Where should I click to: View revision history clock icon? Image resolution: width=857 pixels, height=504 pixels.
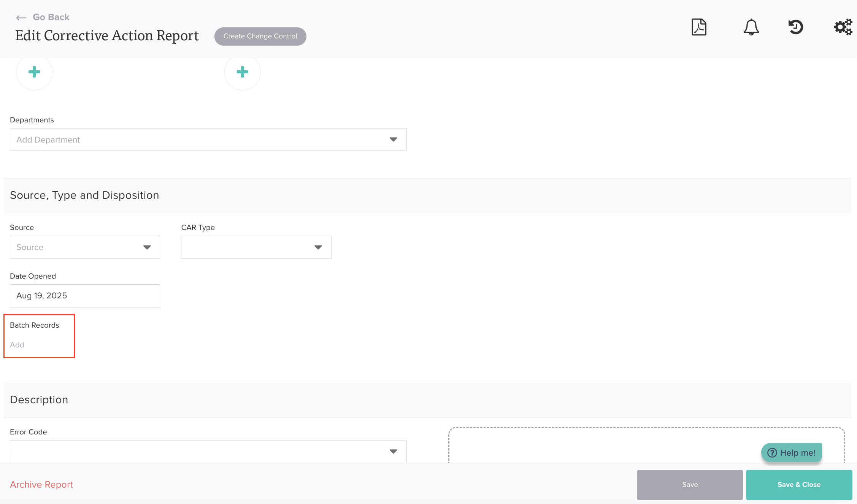tap(795, 27)
